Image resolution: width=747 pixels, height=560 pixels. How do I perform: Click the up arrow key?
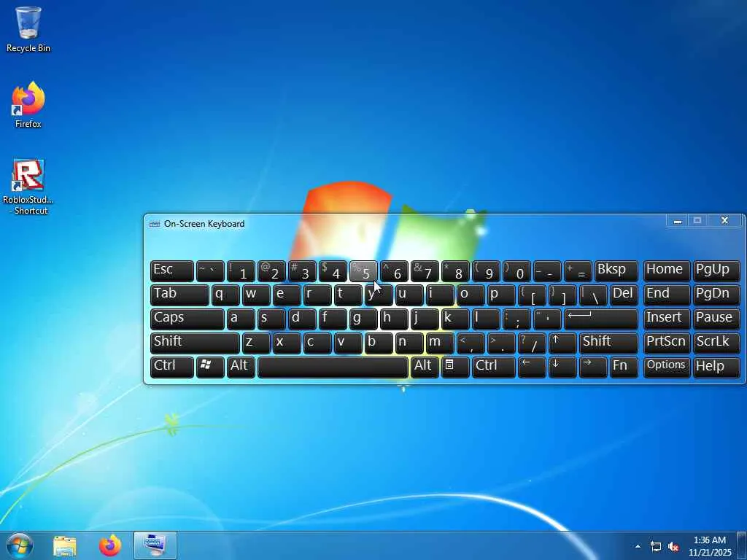pyautogui.click(x=562, y=343)
